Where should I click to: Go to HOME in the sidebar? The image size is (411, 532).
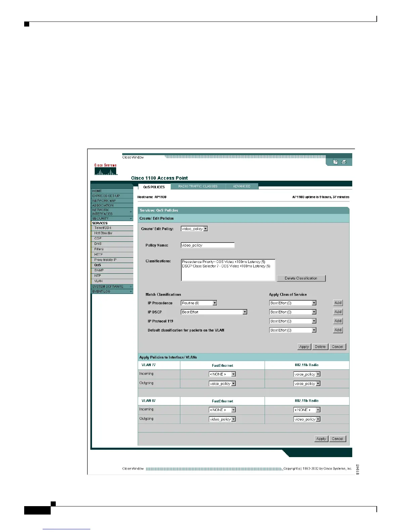112,191
